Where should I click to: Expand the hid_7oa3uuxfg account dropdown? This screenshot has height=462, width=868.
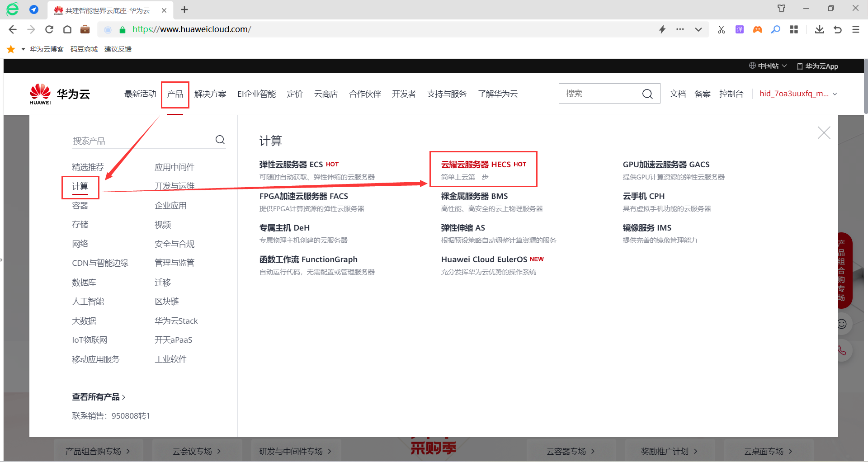[798, 94]
